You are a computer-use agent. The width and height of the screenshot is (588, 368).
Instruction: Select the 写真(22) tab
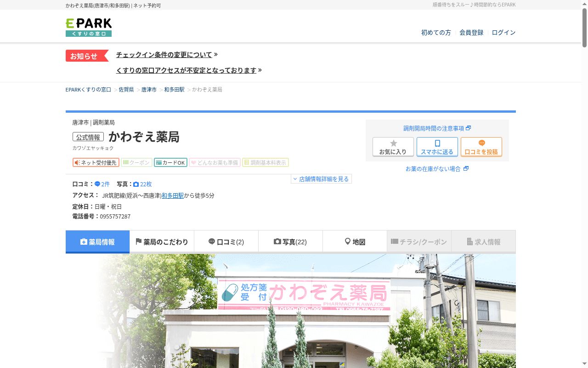[x=290, y=242]
